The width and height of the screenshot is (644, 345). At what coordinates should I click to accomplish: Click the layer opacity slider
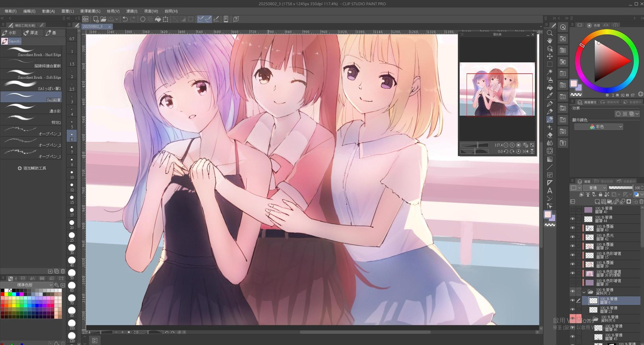[x=621, y=188]
